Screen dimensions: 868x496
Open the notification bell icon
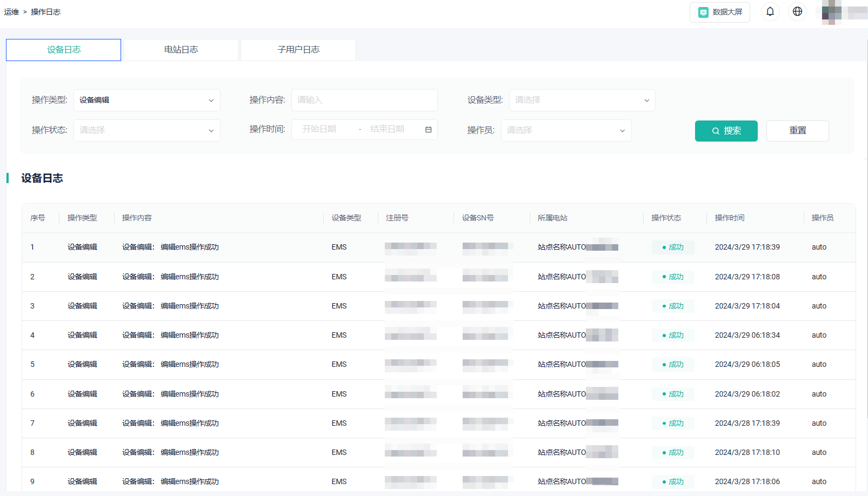[770, 11]
